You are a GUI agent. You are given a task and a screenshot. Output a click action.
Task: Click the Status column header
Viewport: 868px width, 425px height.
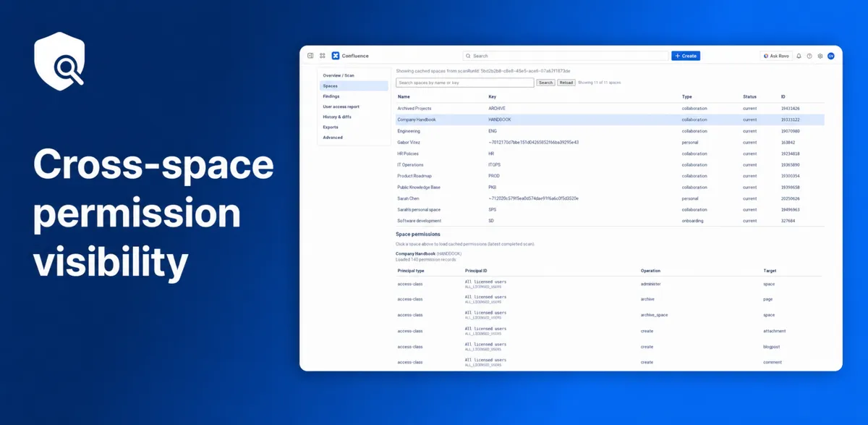(x=750, y=96)
